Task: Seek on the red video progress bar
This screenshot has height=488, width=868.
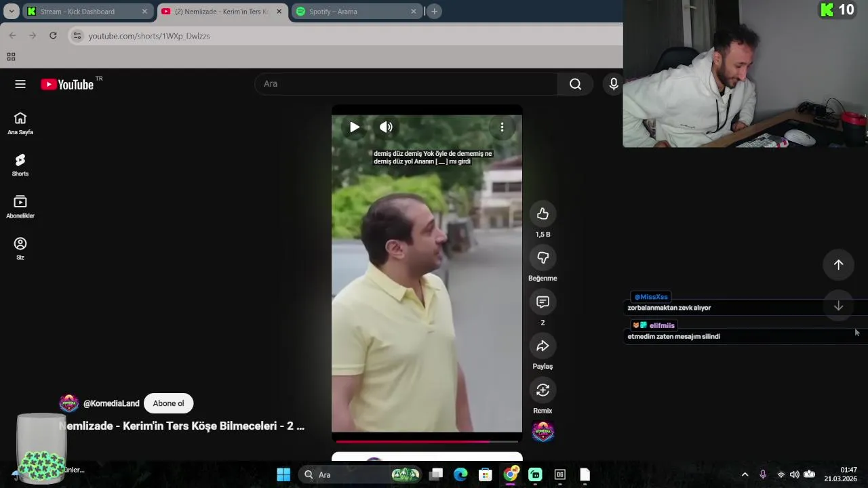Action: pyautogui.click(x=427, y=441)
